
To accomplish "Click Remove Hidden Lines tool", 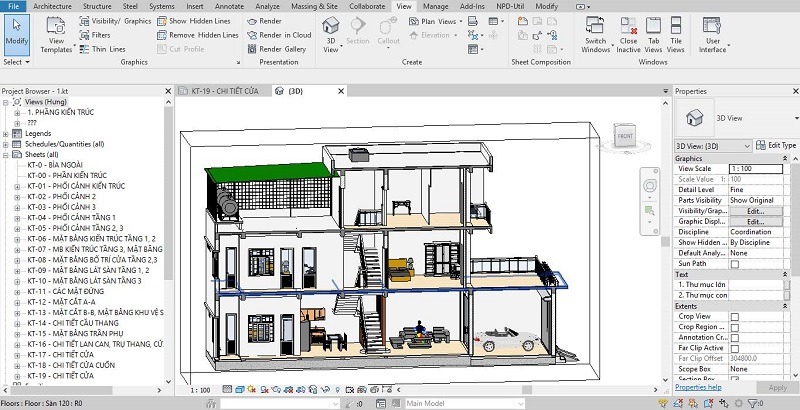I will click(x=198, y=35).
